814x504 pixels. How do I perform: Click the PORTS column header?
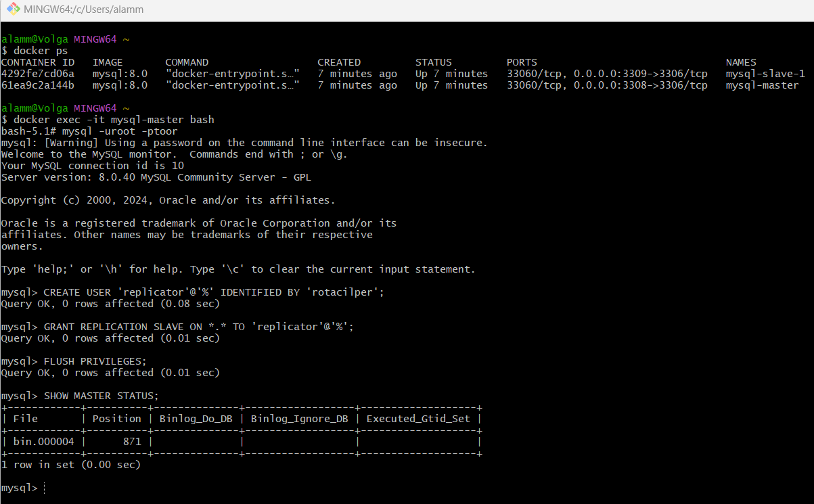coord(521,62)
